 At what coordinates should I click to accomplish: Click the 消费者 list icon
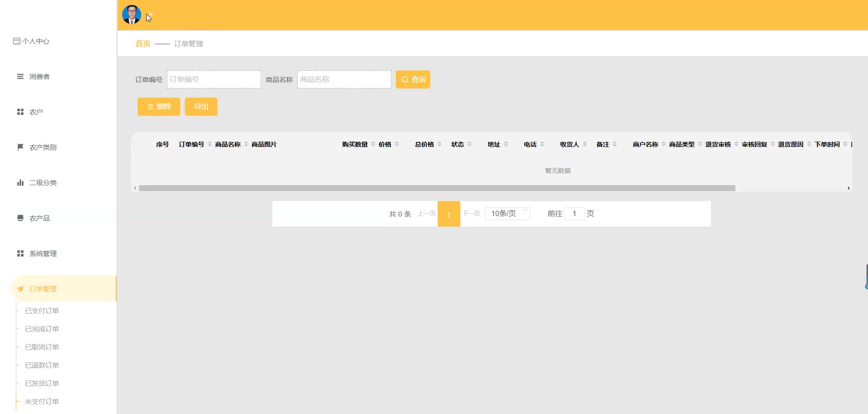[20, 77]
